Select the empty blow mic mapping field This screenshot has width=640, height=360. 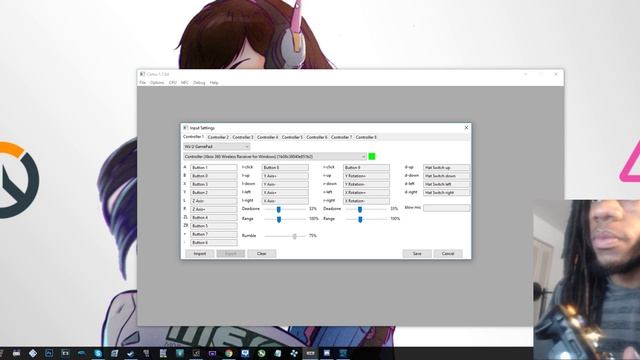(x=446, y=208)
